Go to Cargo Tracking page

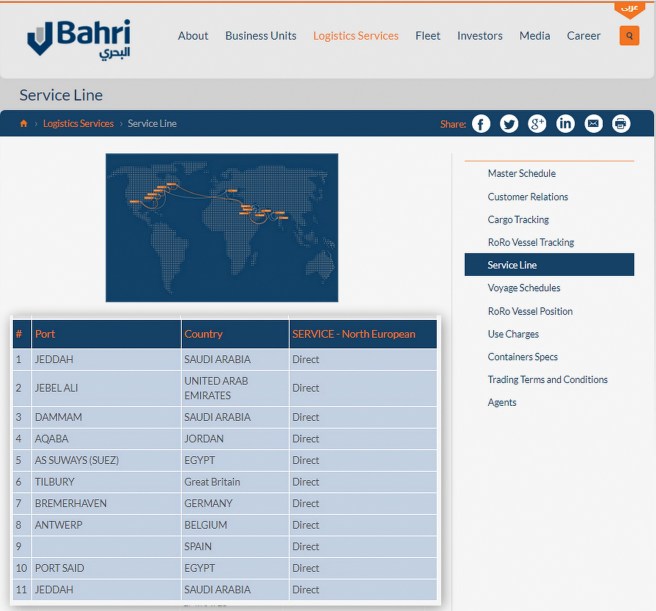click(518, 220)
